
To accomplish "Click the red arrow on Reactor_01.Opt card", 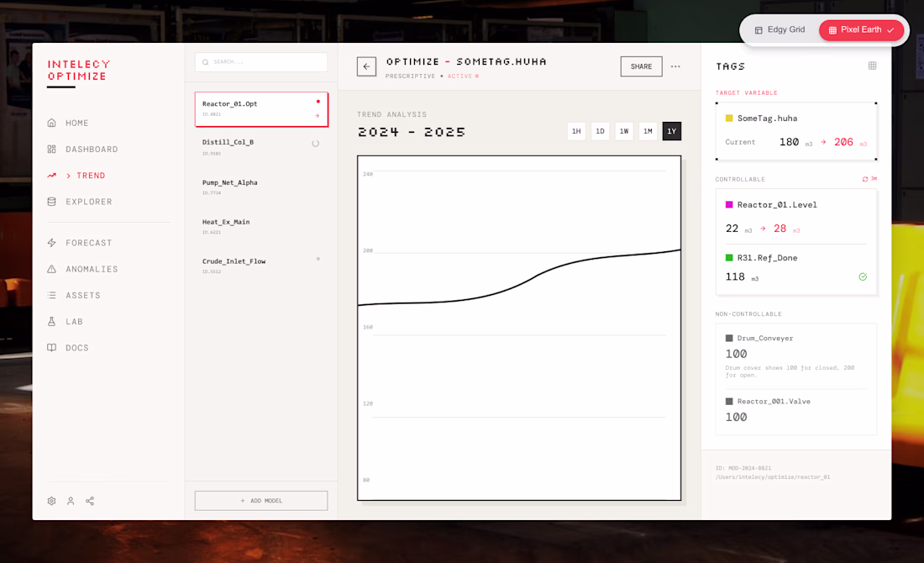I will (317, 116).
